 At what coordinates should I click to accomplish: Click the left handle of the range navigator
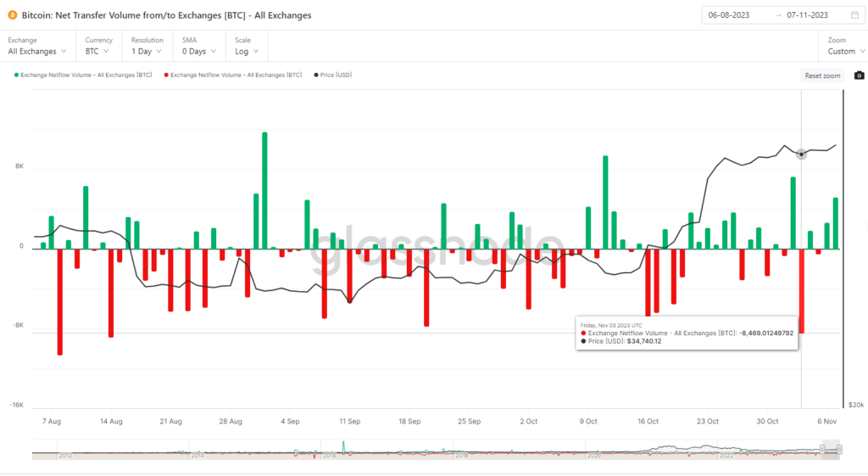822,450
